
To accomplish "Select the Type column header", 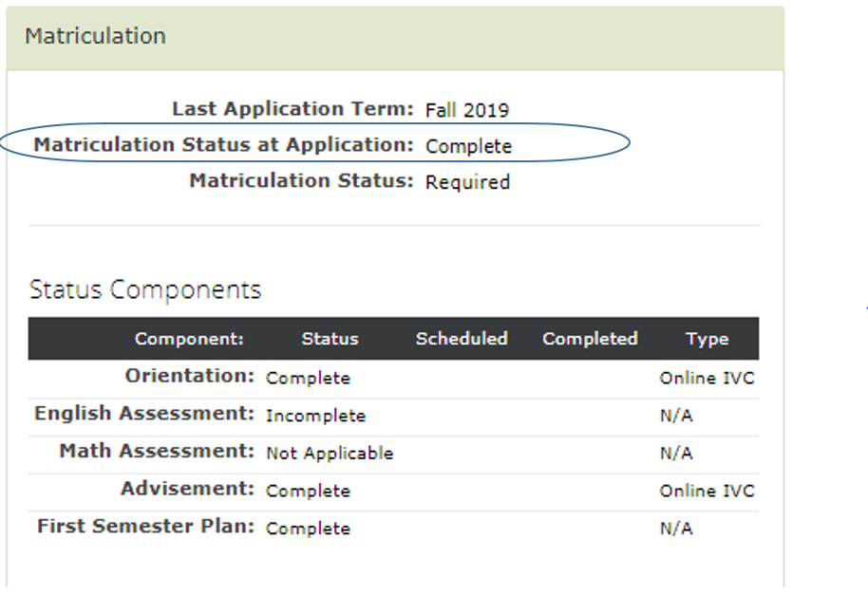I will point(708,339).
